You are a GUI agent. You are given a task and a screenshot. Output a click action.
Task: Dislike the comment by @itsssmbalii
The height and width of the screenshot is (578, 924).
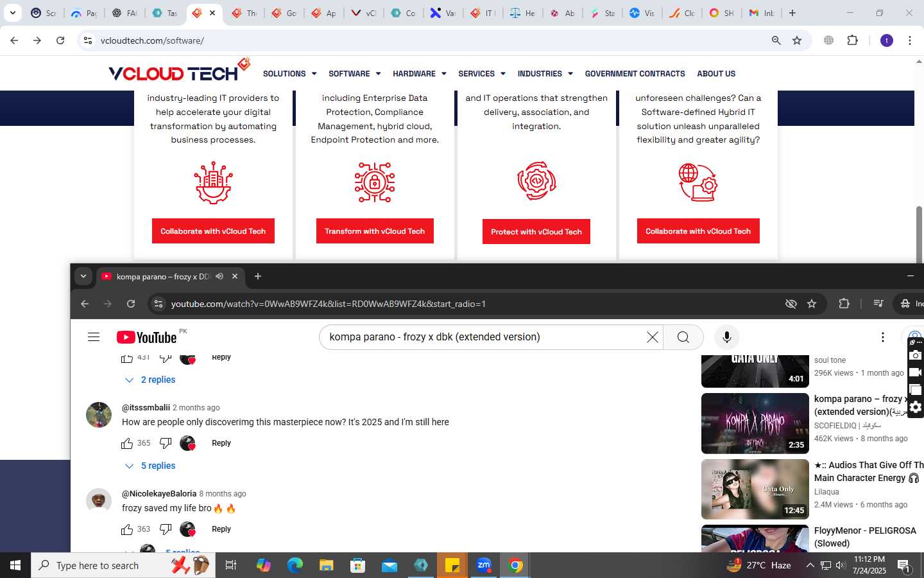(x=166, y=443)
